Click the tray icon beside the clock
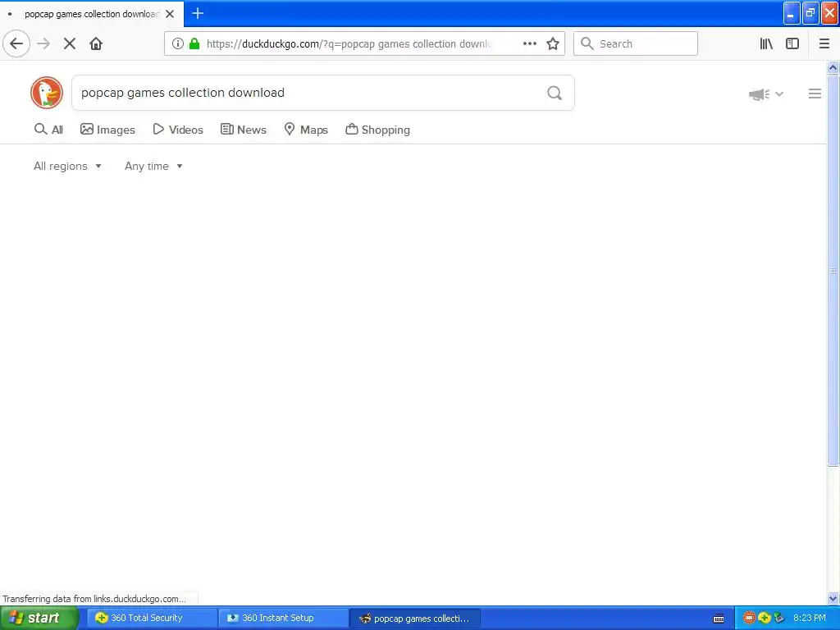 click(x=779, y=618)
